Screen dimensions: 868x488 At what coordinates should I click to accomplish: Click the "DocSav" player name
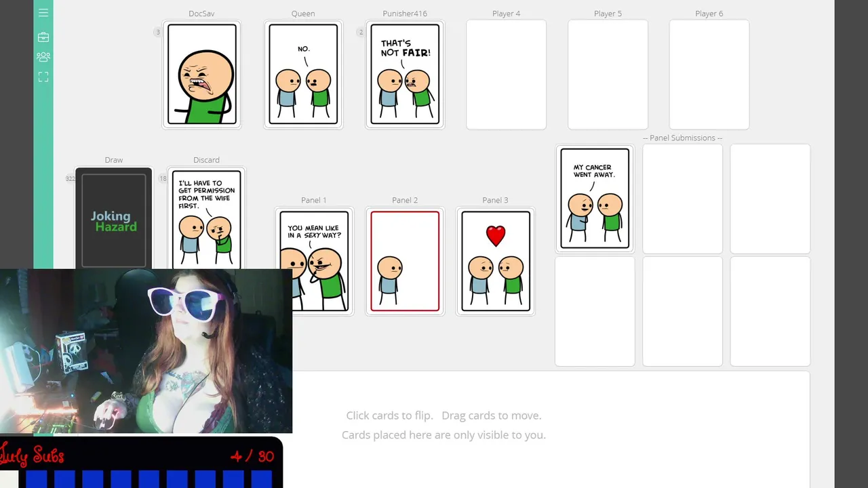click(201, 14)
